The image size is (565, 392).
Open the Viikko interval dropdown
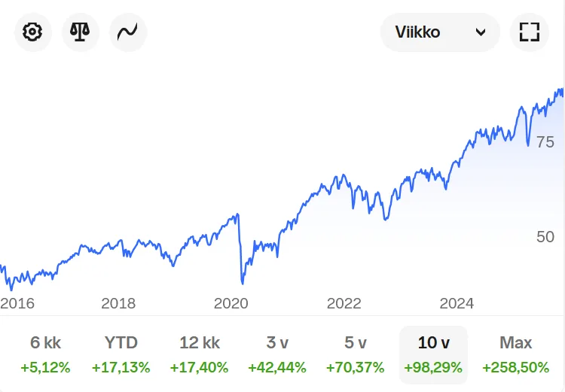(x=440, y=32)
